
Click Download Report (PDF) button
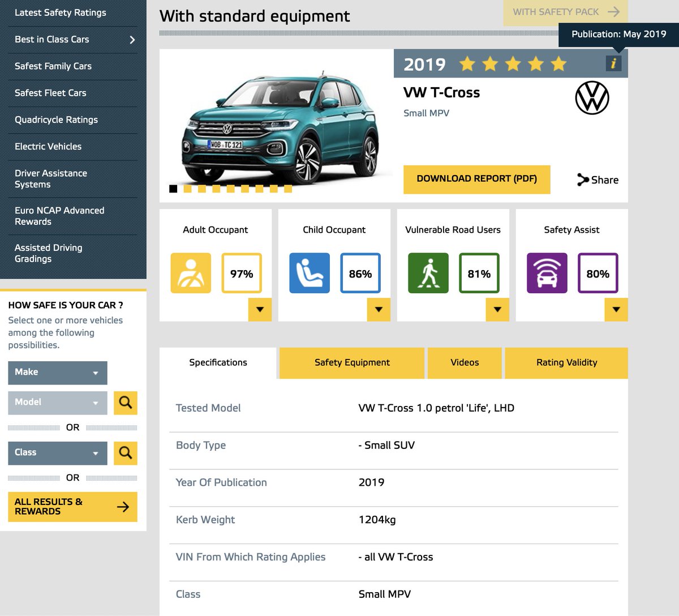click(476, 179)
